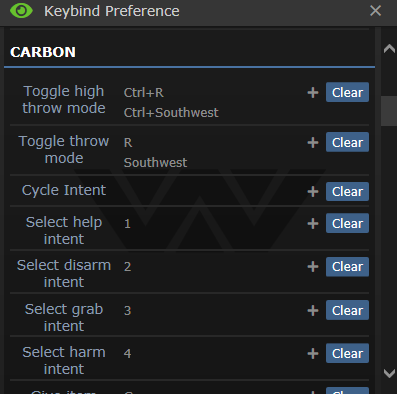Select the Ctrl+Southwest keybind entry
This screenshot has height=394, width=397.
coord(171,113)
